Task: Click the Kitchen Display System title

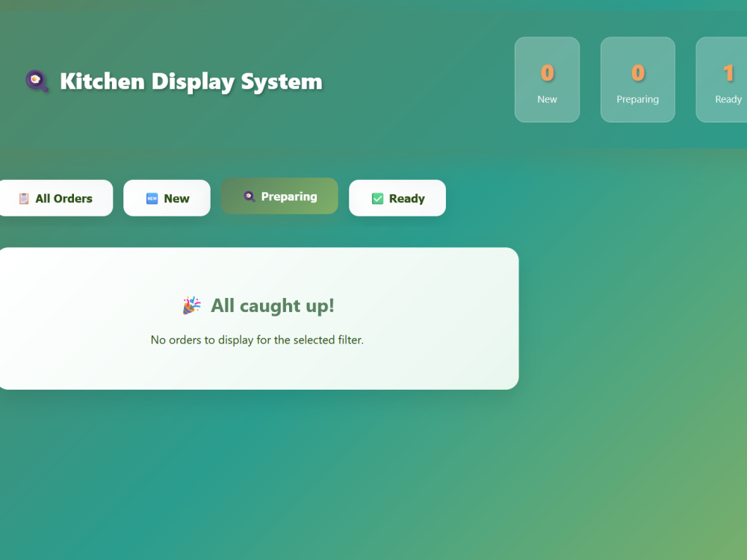Action: point(191,81)
